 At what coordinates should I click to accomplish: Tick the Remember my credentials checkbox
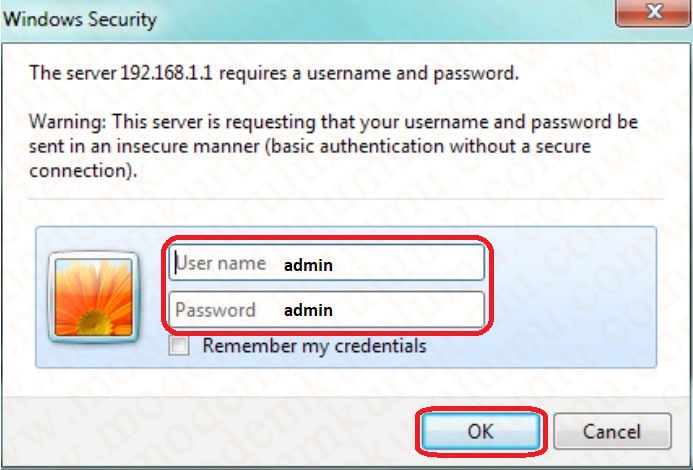point(179,346)
